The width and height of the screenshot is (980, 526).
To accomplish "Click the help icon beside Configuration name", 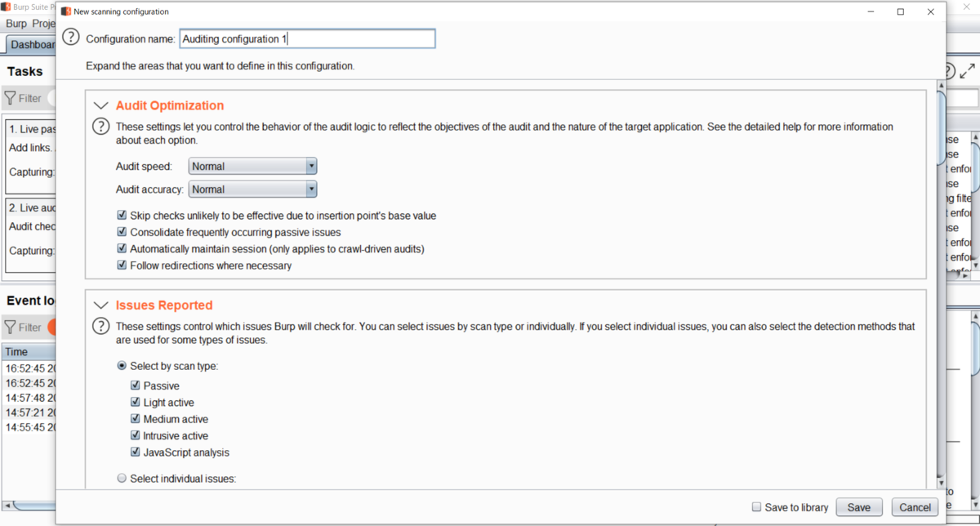I will tap(72, 38).
